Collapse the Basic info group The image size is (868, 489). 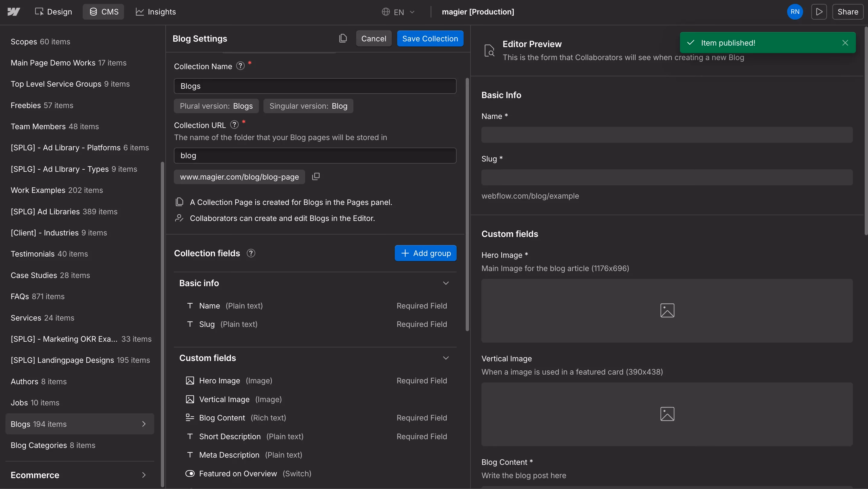445,283
